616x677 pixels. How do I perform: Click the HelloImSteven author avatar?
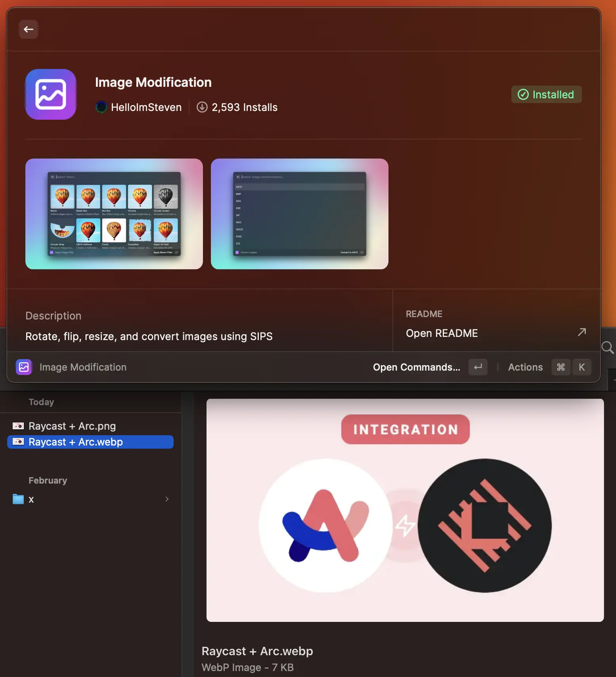[x=101, y=107]
